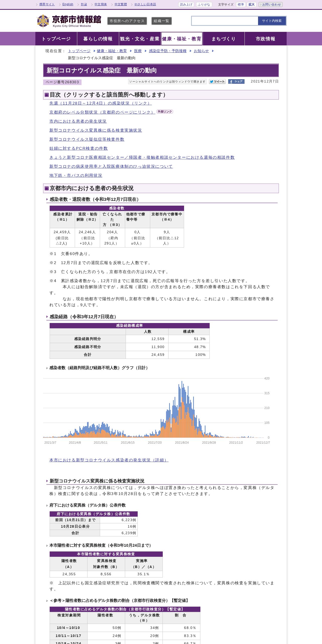The height and width of the screenshot is (644, 322).
Task: Jump to 市内における患者の発生状況
Action: 78,121
